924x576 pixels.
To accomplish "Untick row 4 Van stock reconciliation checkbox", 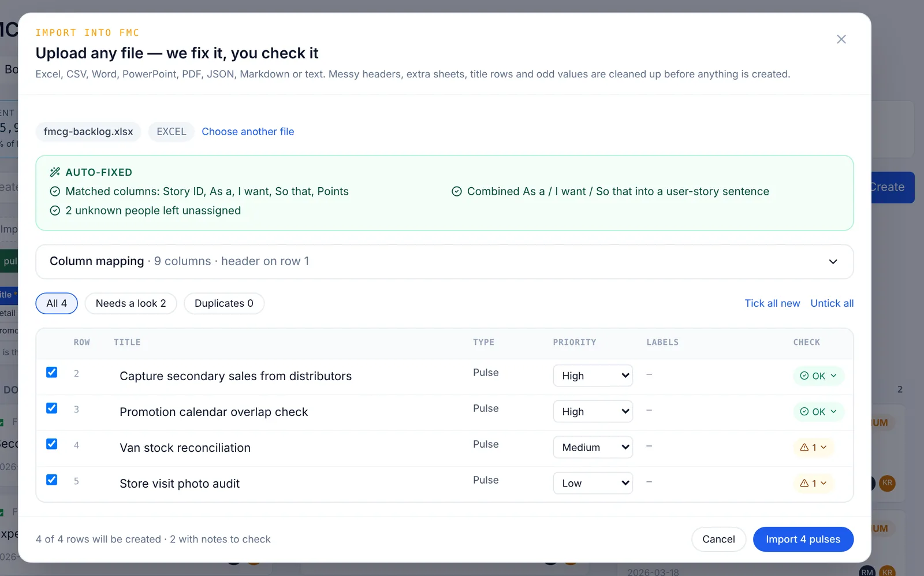I will 51,444.
